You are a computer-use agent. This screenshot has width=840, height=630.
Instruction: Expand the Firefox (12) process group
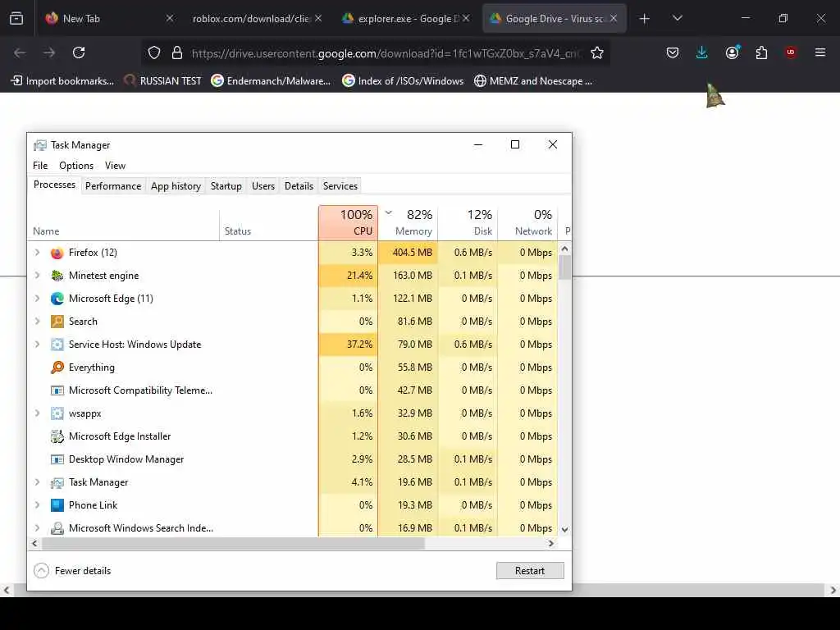[x=37, y=253]
